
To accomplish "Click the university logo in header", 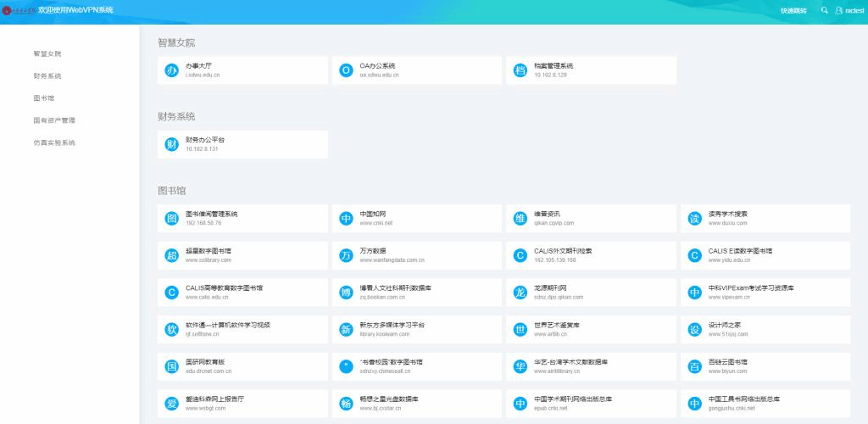I will (x=19, y=10).
